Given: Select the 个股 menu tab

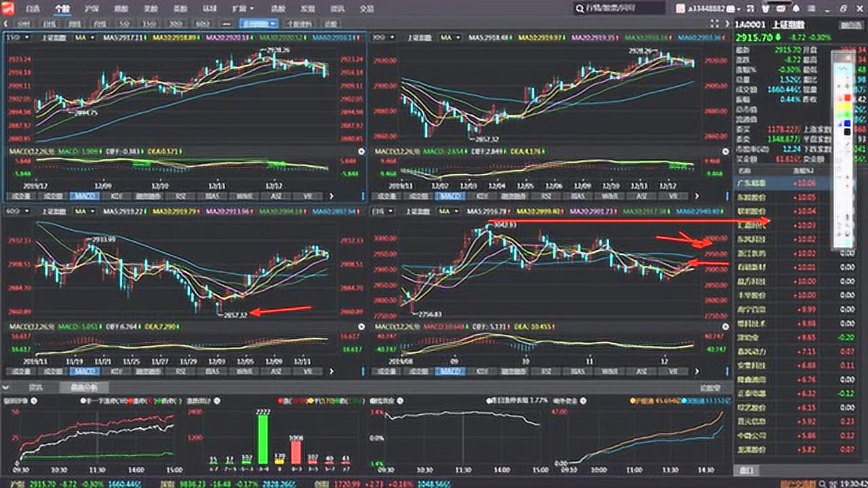Looking at the screenshot, I should [62, 9].
